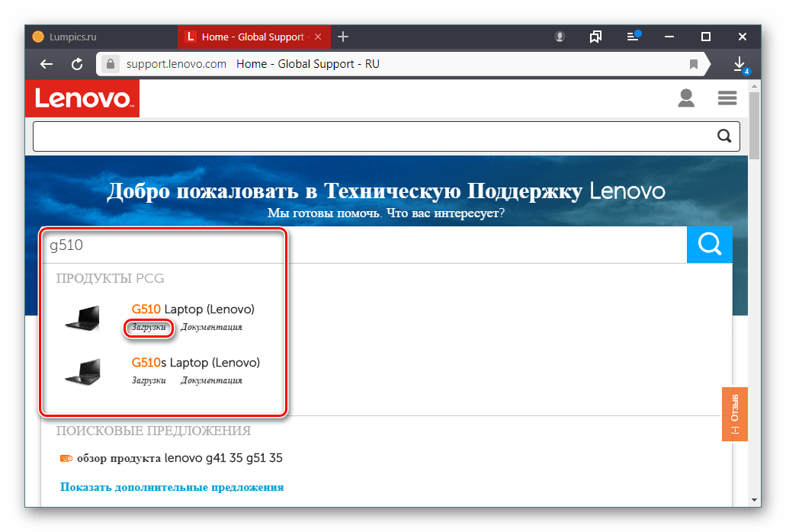Click magnifier icon in top search field
786x532 pixels.
click(724, 136)
